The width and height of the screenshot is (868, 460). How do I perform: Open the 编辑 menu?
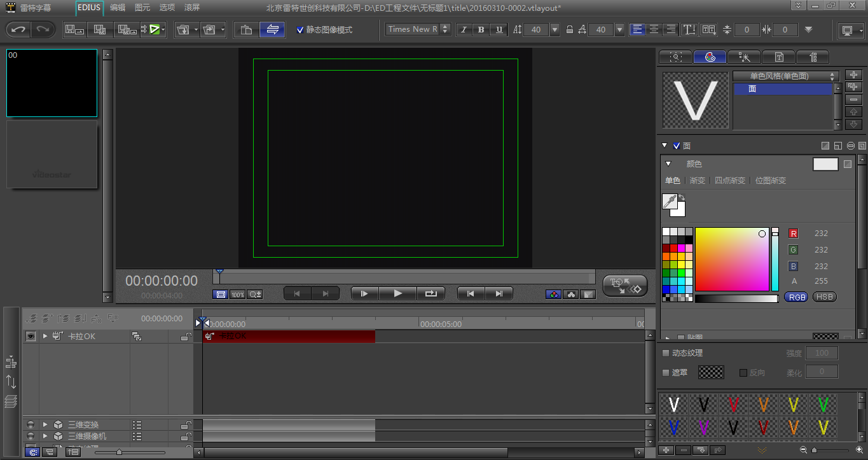coord(118,8)
